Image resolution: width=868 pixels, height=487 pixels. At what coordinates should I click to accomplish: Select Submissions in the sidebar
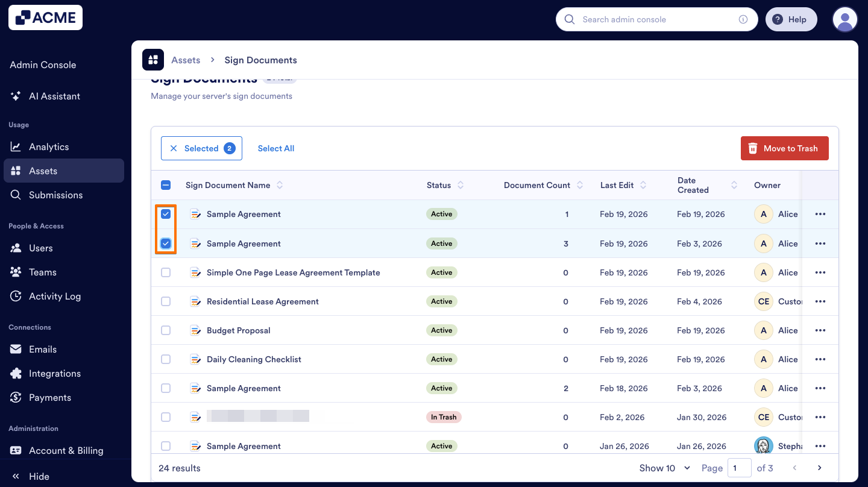56,195
